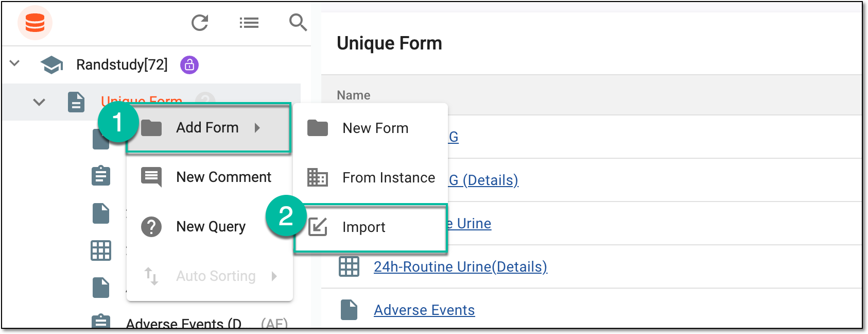Select From Instance in the submenu
The width and height of the screenshot is (868, 334).
pyautogui.click(x=371, y=178)
